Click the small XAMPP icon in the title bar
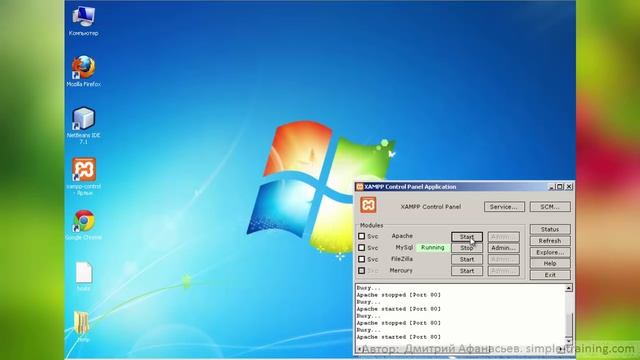 (360, 187)
